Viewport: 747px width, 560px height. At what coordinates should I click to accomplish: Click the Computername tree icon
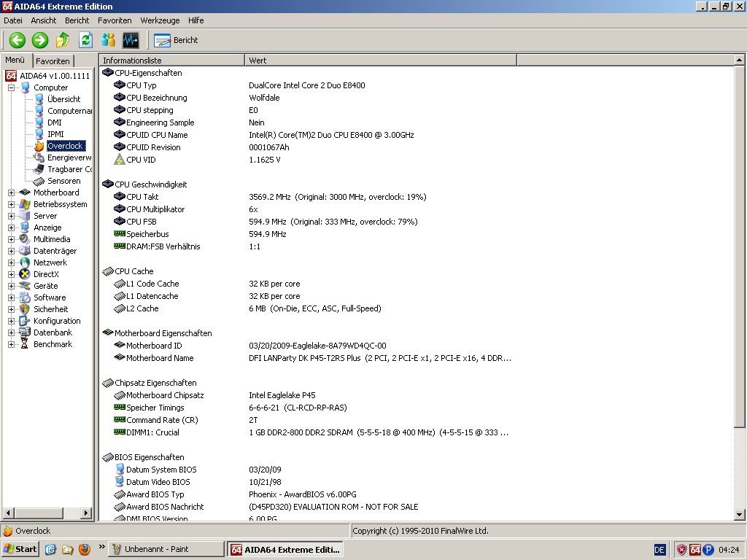[x=39, y=111]
